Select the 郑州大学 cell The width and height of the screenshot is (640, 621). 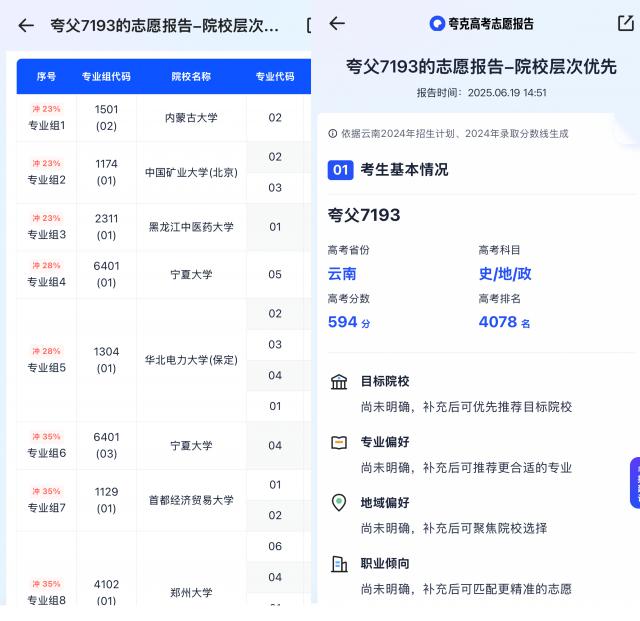pyautogui.click(x=191, y=592)
